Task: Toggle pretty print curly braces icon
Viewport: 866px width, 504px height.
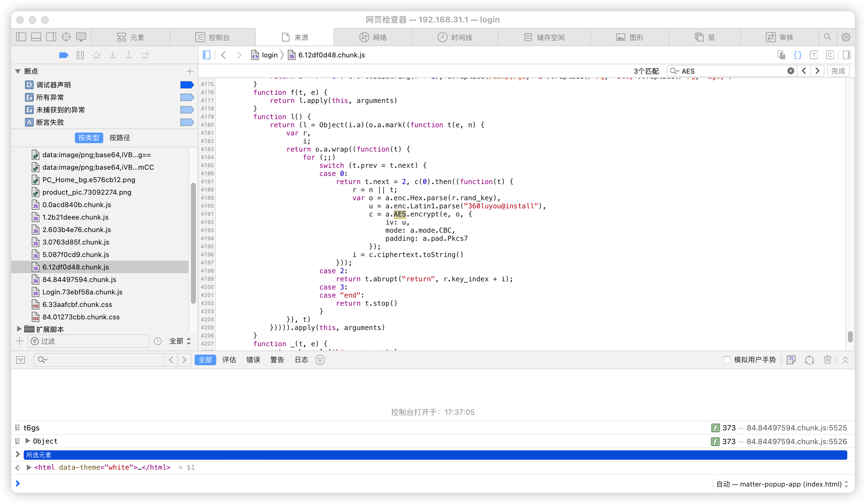Action: click(x=797, y=55)
